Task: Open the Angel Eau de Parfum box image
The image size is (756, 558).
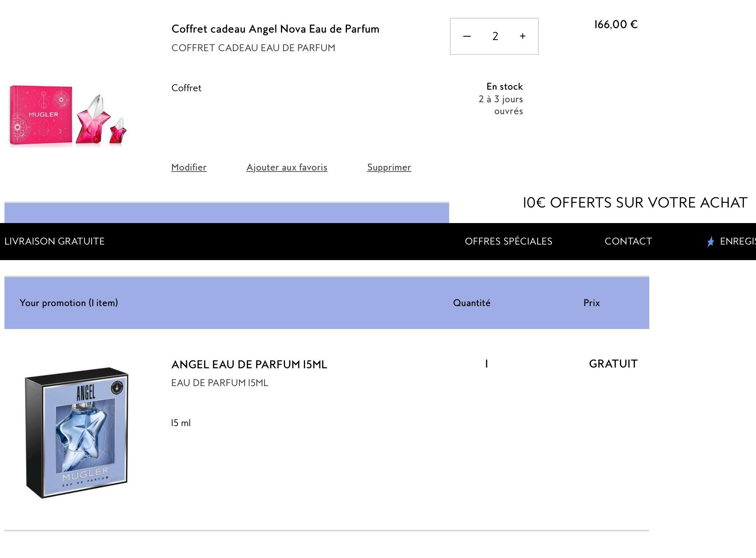Action: coord(77,432)
